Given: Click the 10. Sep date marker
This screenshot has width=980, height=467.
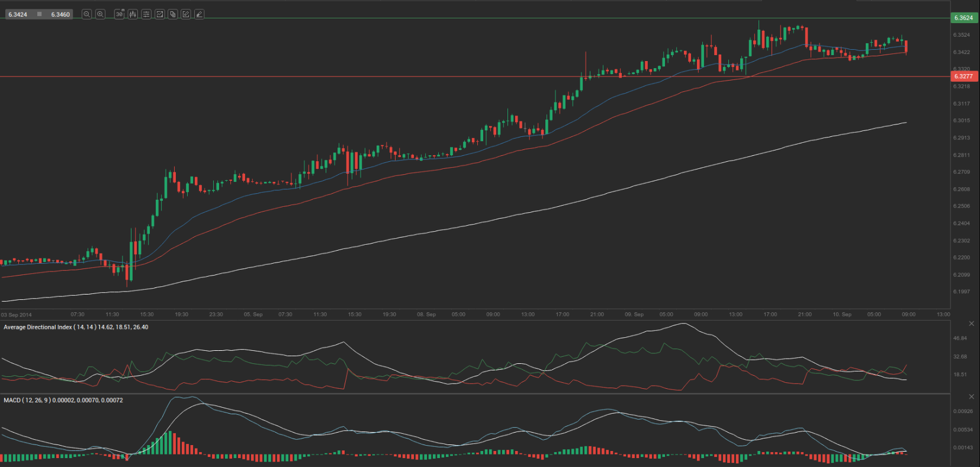Looking at the screenshot, I should coord(841,315).
